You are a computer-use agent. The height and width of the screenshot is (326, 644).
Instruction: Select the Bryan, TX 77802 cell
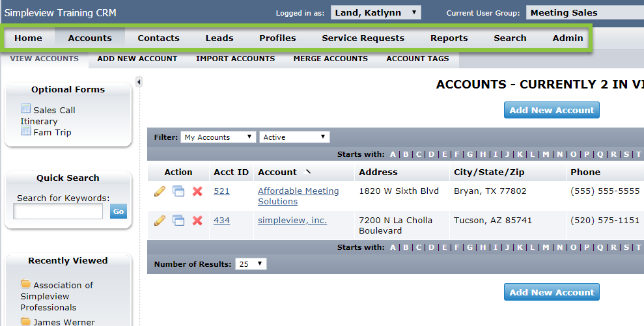click(490, 191)
